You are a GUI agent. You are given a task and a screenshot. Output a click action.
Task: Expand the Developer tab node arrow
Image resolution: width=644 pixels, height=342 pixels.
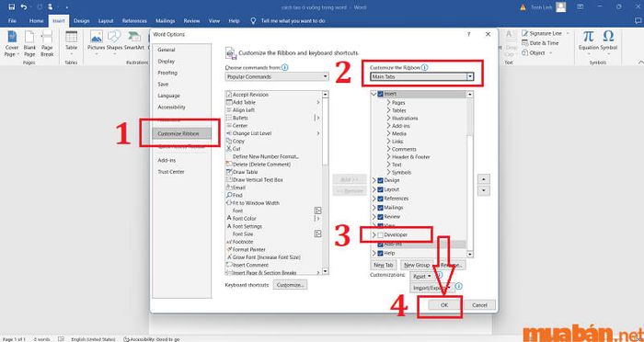click(x=374, y=235)
